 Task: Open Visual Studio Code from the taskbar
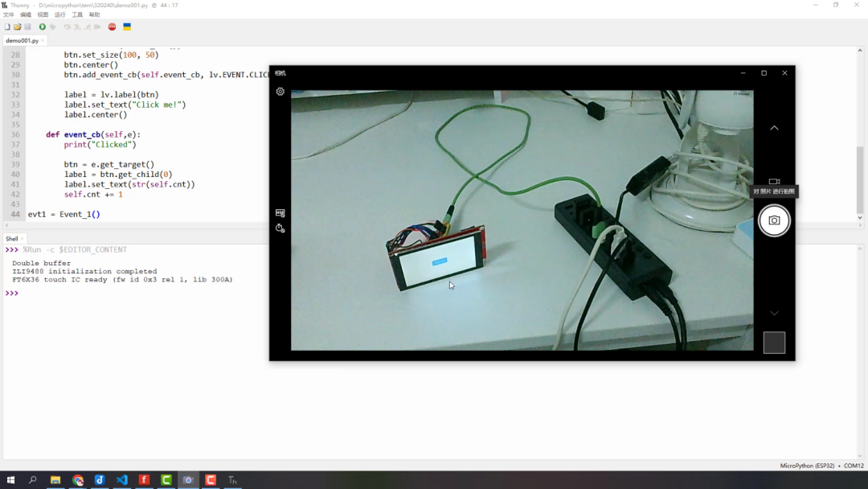point(121,480)
